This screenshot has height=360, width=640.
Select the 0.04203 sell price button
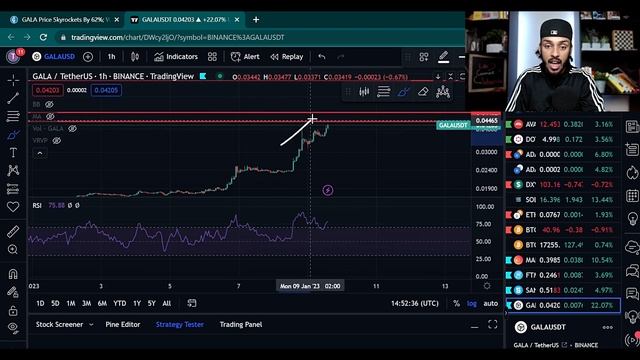[48, 90]
